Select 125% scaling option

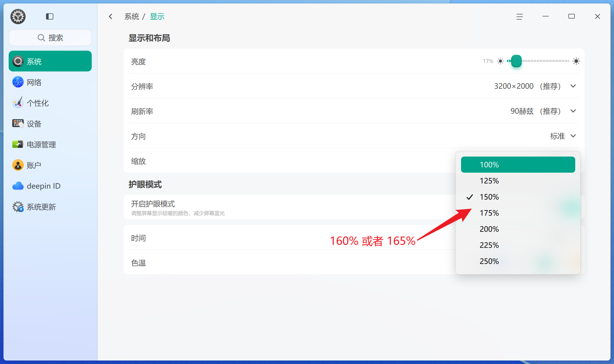(518, 181)
